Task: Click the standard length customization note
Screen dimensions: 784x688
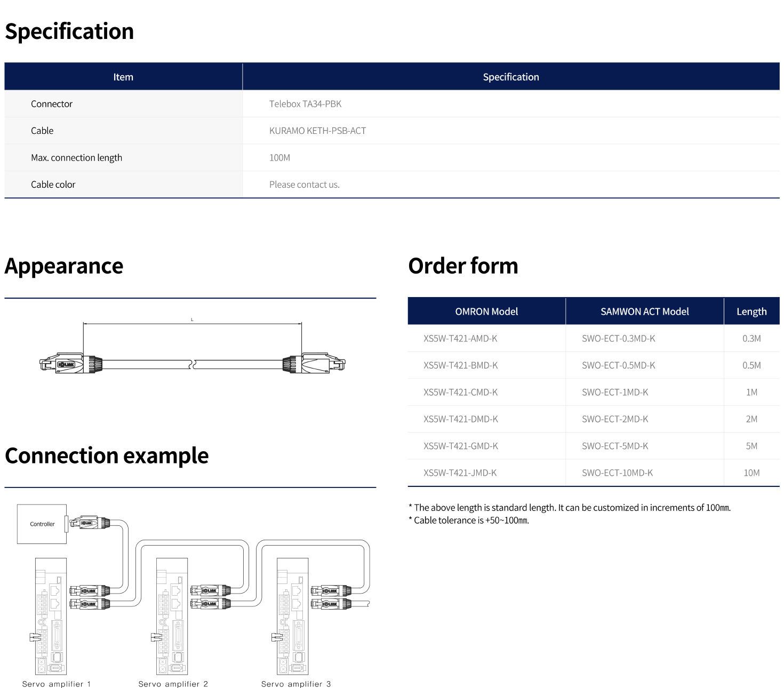Action: [x=570, y=508]
